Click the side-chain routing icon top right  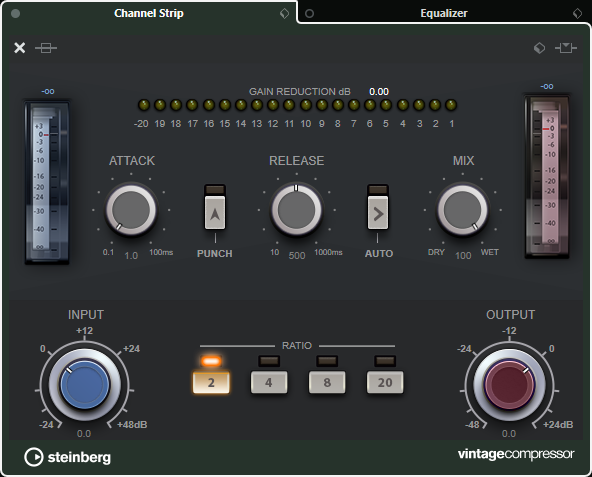coord(566,48)
